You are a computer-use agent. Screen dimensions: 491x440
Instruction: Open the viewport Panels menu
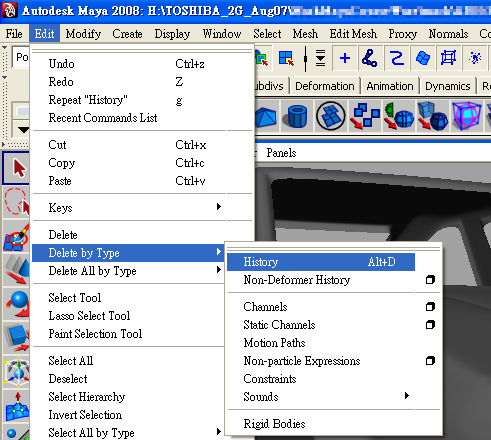click(x=281, y=153)
